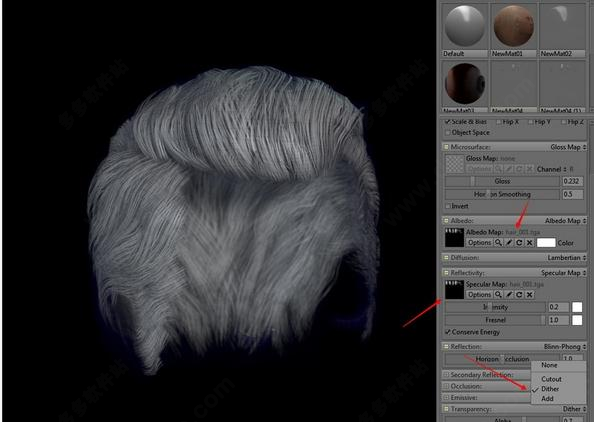The height and width of the screenshot is (422, 594).
Task: Select the NewMat02 material thumbnail
Action: point(562,27)
